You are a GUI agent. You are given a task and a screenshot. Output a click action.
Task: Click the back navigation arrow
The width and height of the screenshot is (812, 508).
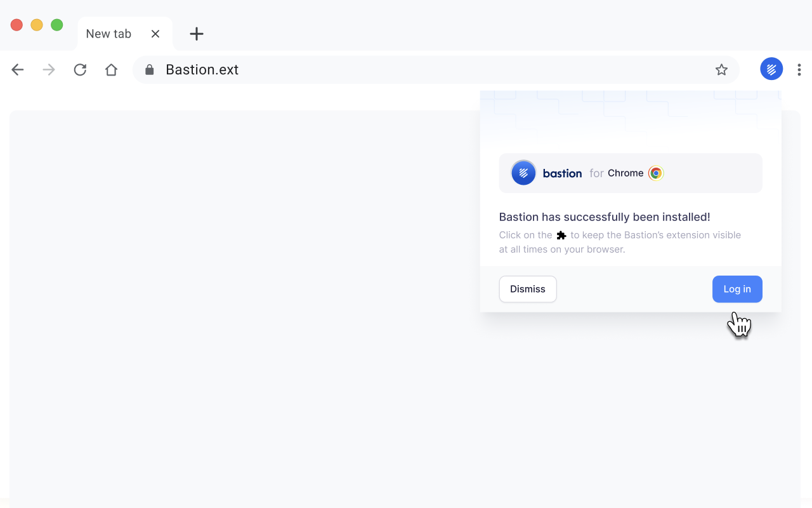tap(17, 69)
